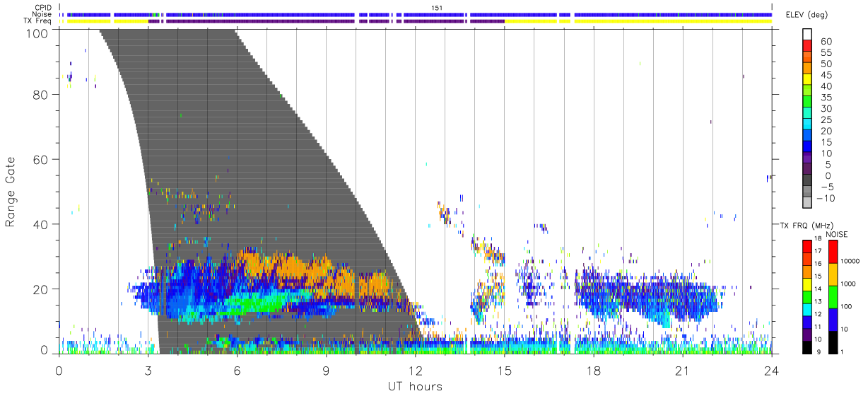Click the green segment of the NOISE color bar
Screen dimensions: 868x401
(833, 297)
